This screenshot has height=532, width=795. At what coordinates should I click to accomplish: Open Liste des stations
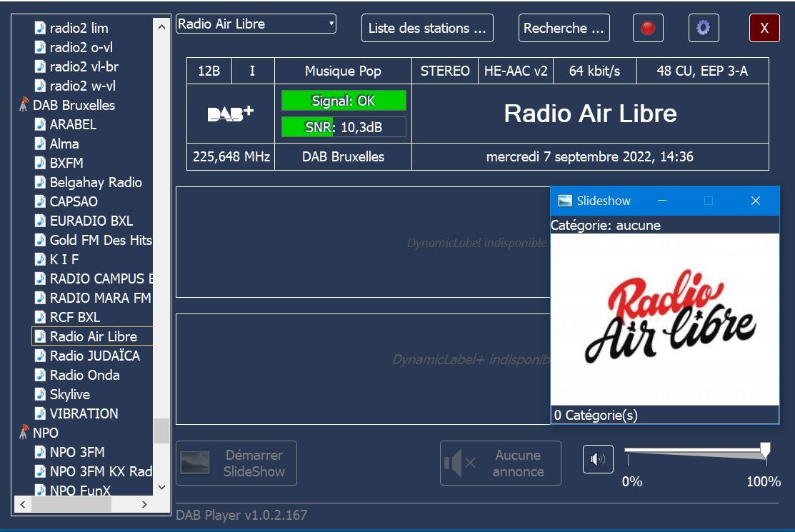(x=427, y=28)
